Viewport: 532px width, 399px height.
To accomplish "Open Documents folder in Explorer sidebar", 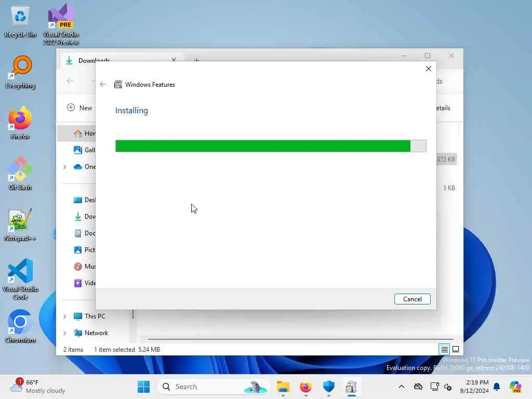I will (85, 233).
